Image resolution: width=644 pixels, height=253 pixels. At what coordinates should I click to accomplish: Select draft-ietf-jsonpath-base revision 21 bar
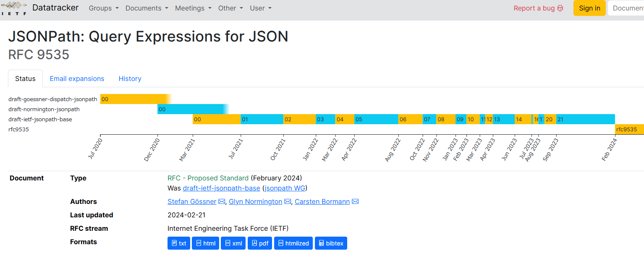(586, 119)
